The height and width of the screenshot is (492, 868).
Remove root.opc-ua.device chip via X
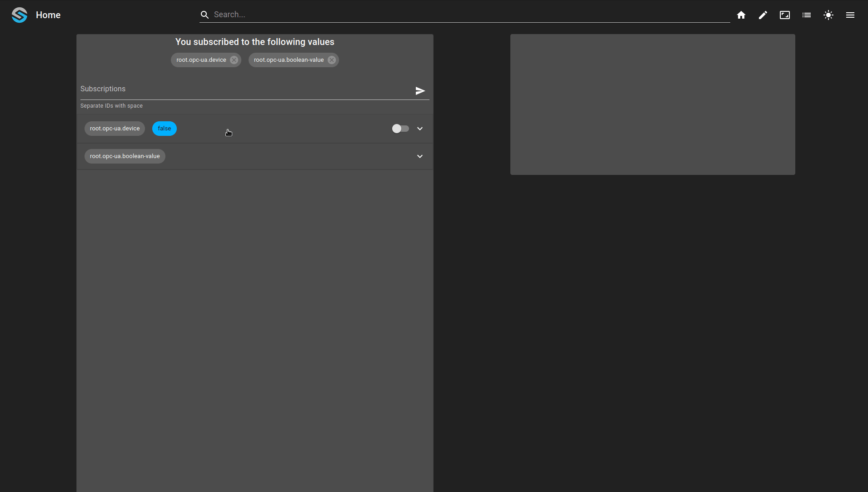pos(234,60)
